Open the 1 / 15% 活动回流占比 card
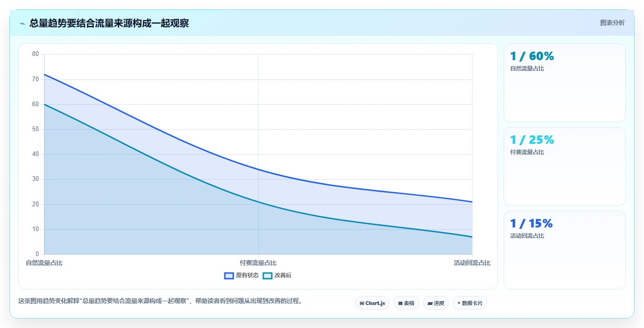Viewport: 644px width, 328px height. [x=564, y=250]
